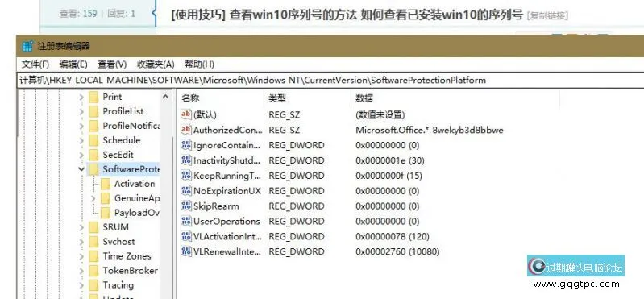Select the Activation tree label

point(135,184)
